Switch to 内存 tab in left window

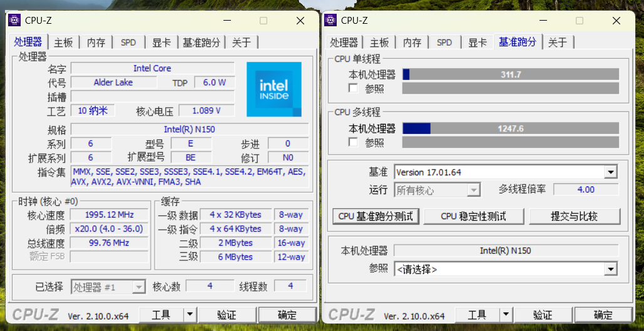96,43
